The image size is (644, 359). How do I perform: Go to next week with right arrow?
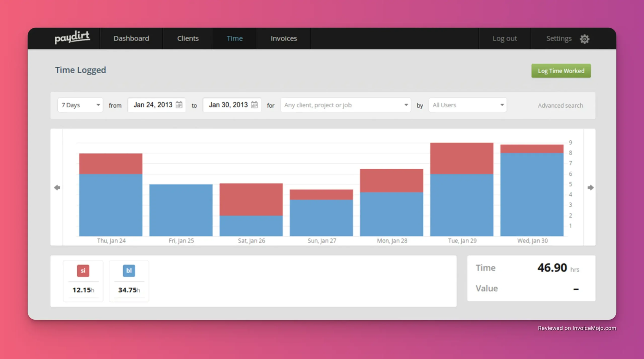click(590, 188)
